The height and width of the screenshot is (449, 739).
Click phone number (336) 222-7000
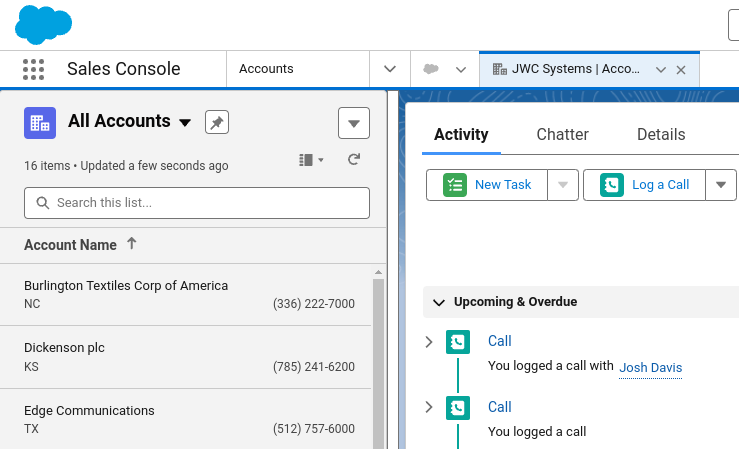click(x=313, y=304)
